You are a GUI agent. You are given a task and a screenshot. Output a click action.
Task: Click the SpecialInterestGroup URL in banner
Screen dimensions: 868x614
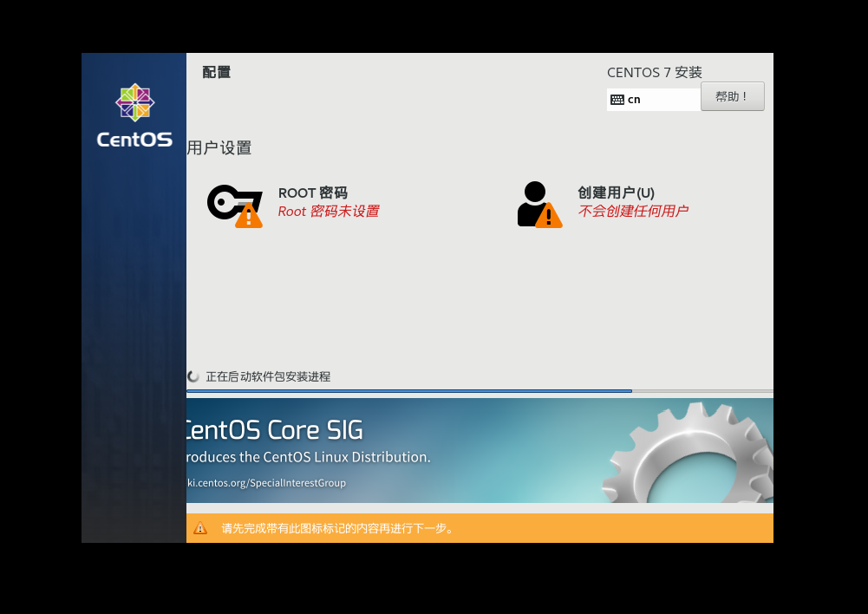266,483
